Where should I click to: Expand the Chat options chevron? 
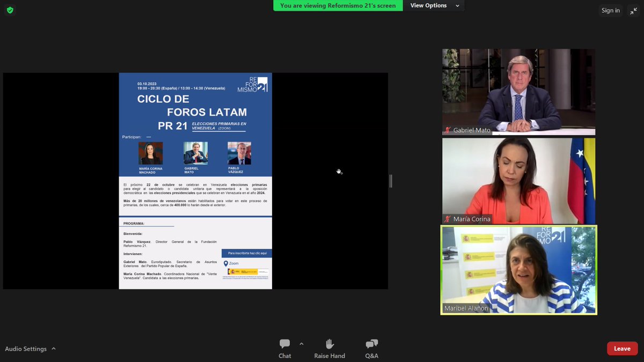(301, 344)
